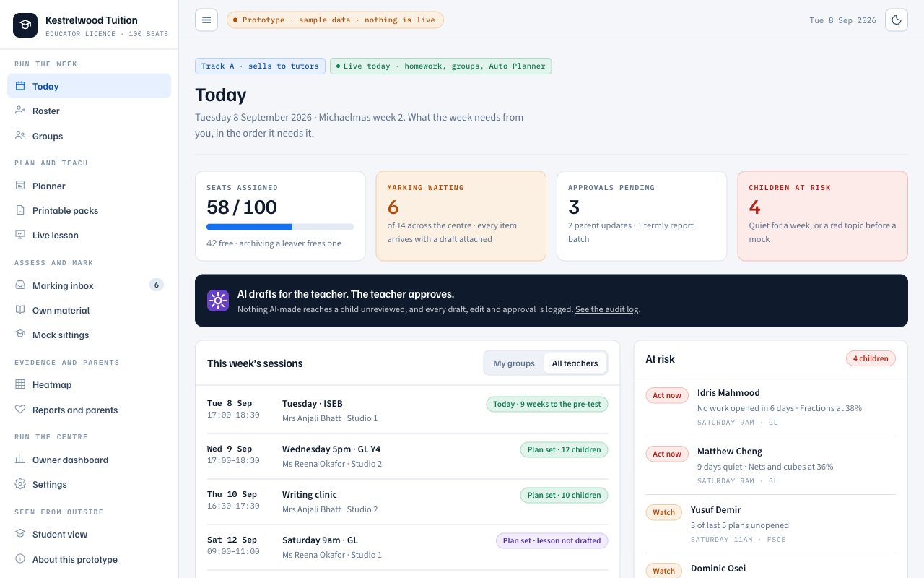The width and height of the screenshot is (924, 578).
Task: Click the 4 children badge in At risk
Action: 871,358
